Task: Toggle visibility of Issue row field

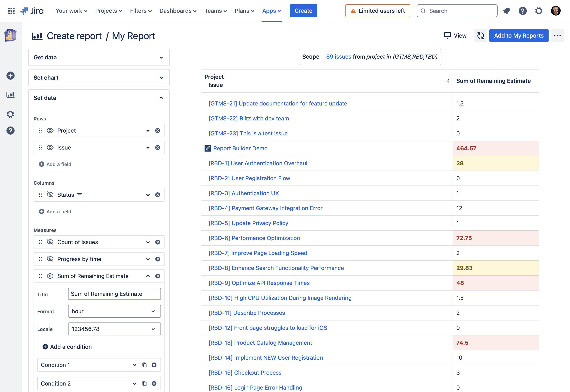Action: pos(50,148)
